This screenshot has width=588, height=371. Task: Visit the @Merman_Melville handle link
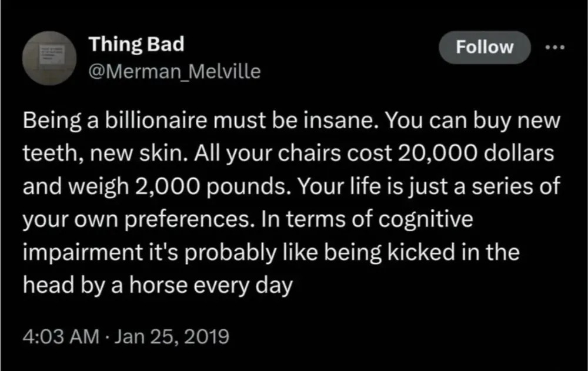click(x=173, y=72)
